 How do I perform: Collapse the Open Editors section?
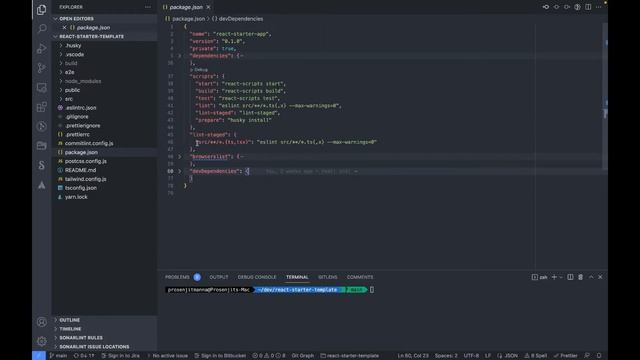tap(105, 19)
